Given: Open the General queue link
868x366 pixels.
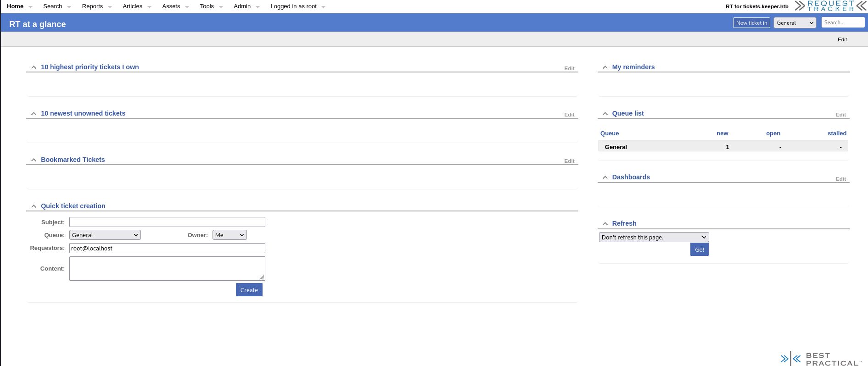Looking at the screenshot, I should point(616,147).
